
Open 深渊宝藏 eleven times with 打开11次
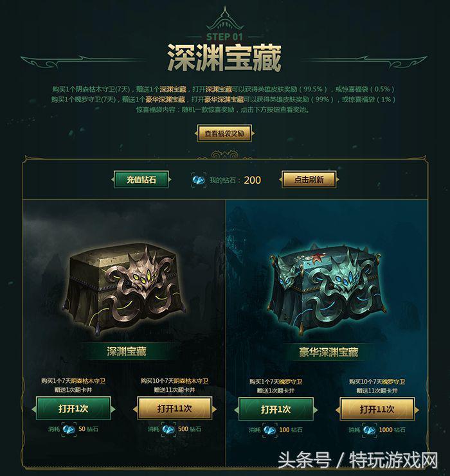(174, 409)
